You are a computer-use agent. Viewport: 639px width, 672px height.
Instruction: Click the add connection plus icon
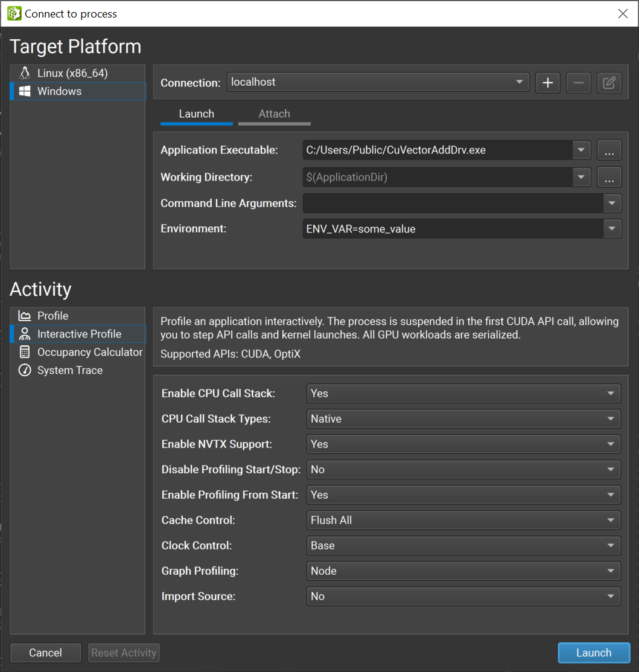(547, 83)
